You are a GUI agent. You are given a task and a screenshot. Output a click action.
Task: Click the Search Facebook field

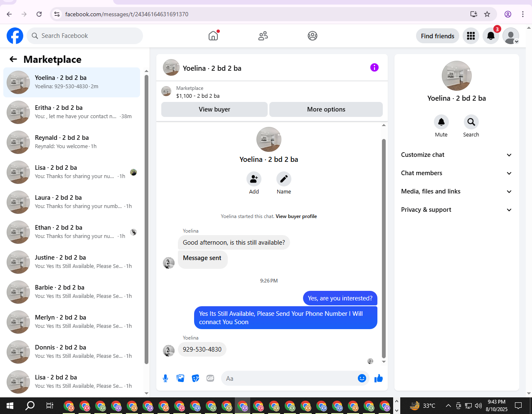point(85,36)
